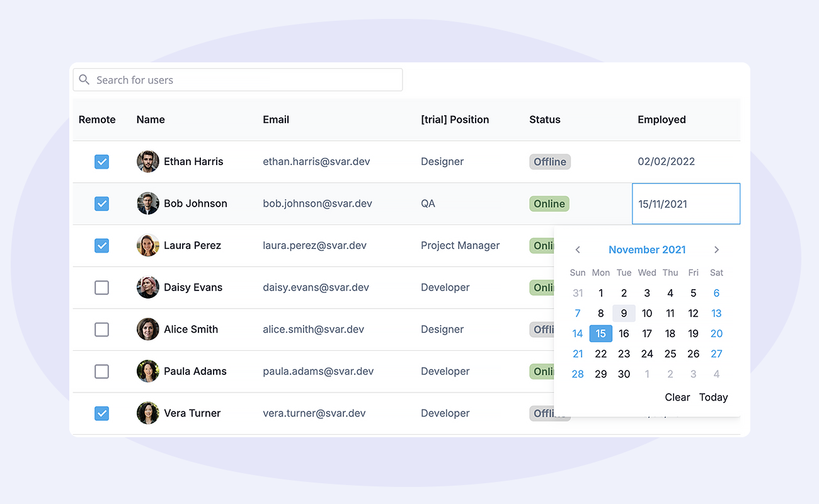The height and width of the screenshot is (504, 819).
Task: Click the vera.turner@svar.dev email cell
Action: (314, 413)
